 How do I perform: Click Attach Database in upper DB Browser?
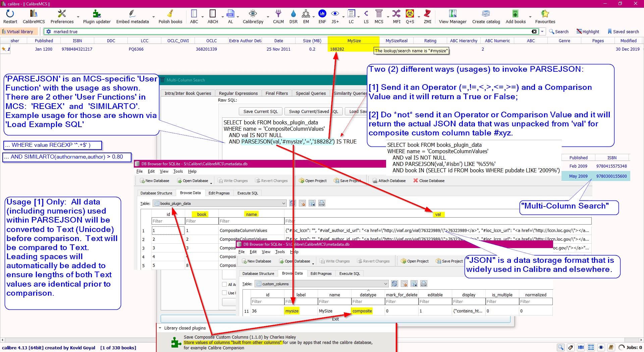click(389, 181)
